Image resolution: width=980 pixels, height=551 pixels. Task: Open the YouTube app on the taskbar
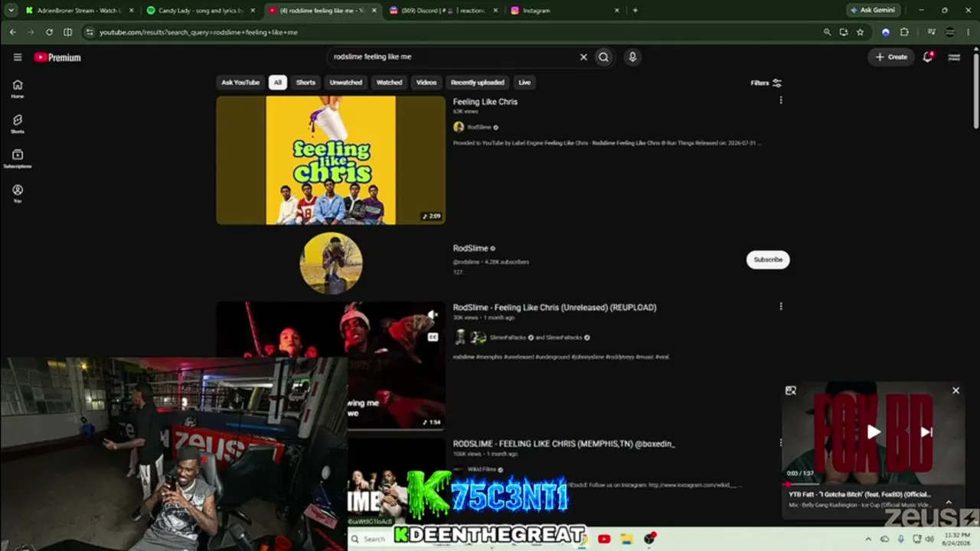(604, 539)
